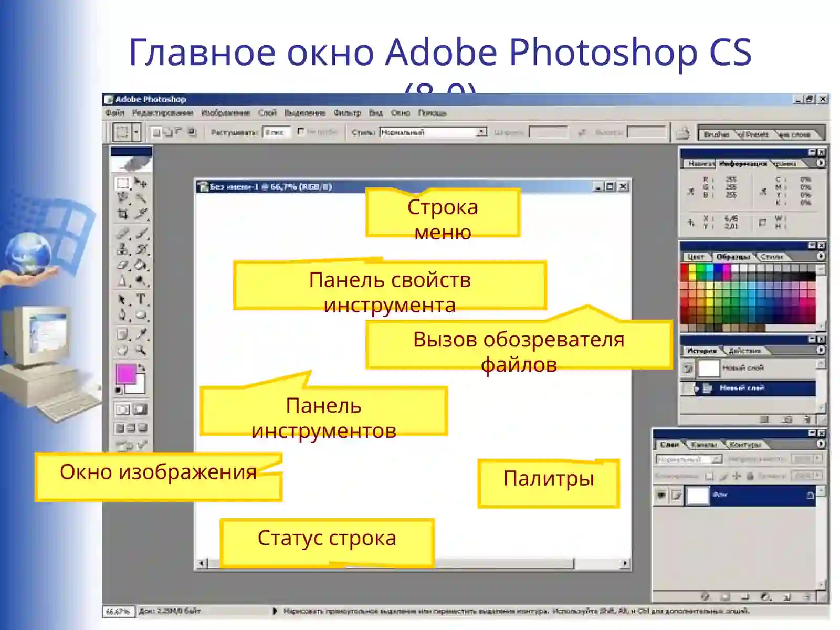Toggle lock image pixels brush icon

pyautogui.click(x=723, y=476)
